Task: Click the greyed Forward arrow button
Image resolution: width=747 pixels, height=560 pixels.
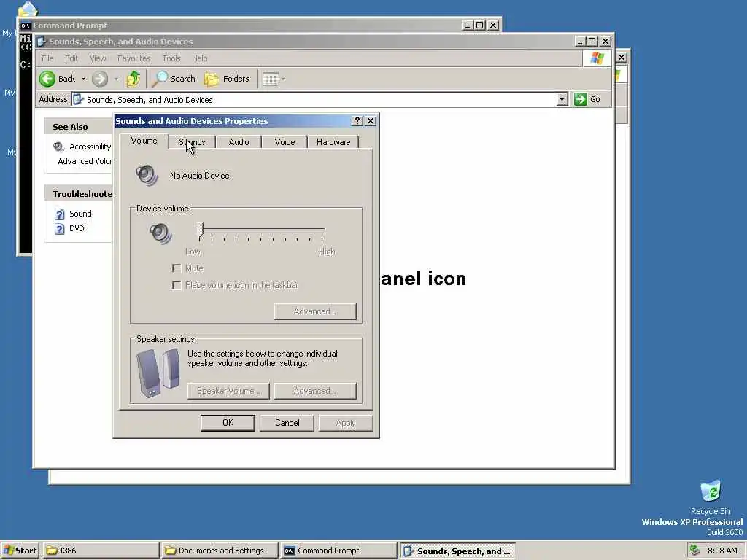Action: click(x=99, y=79)
